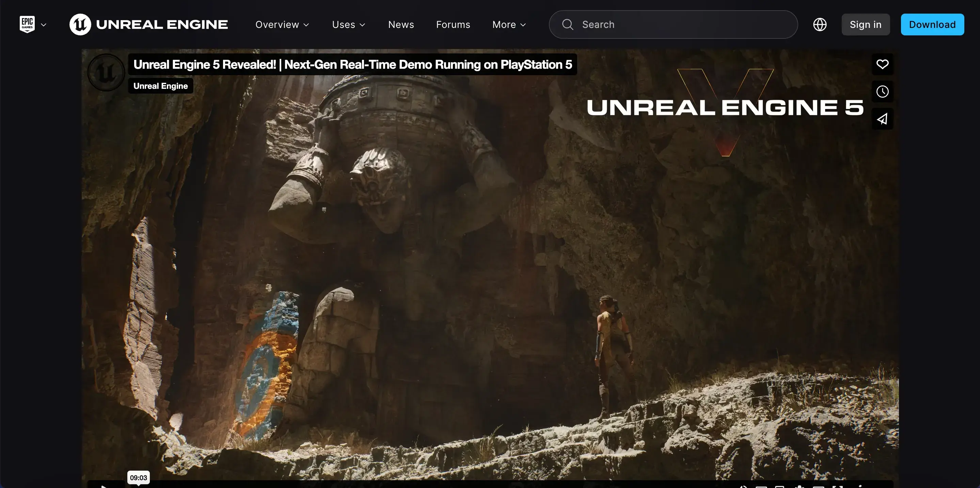This screenshot has width=980, height=488.
Task: Go to the Forums section
Action: (453, 24)
